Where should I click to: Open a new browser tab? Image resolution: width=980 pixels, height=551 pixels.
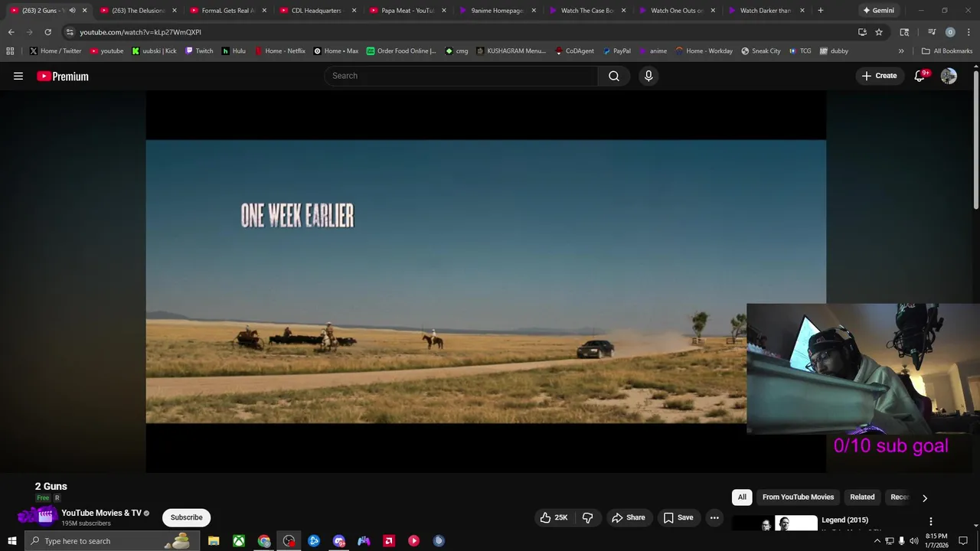pos(821,11)
